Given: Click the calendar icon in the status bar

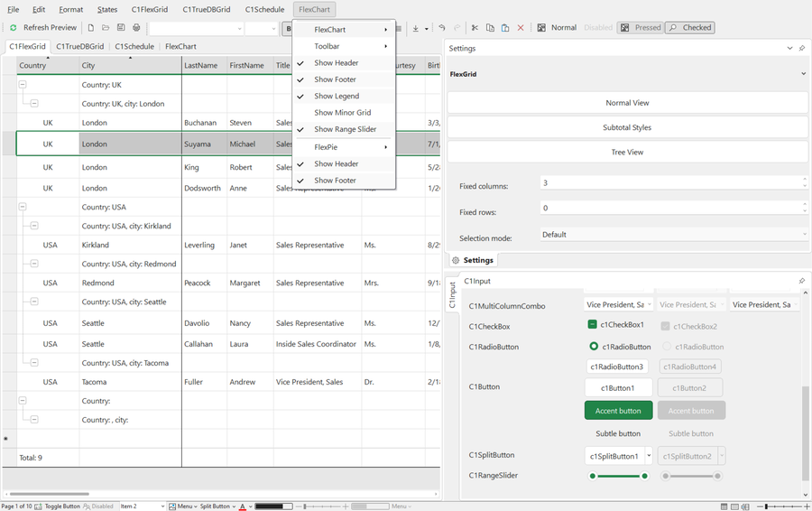Looking at the screenshot, I should tap(38, 506).
